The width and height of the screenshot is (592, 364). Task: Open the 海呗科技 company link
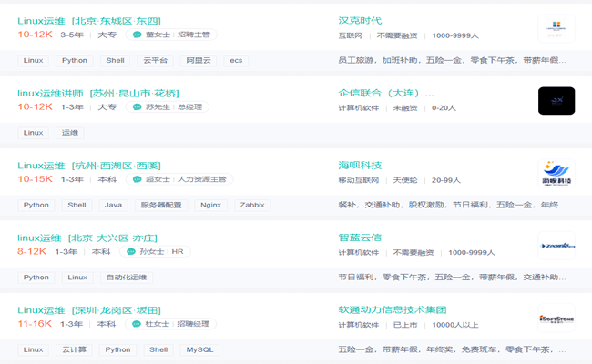pyautogui.click(x=360, y=166)
